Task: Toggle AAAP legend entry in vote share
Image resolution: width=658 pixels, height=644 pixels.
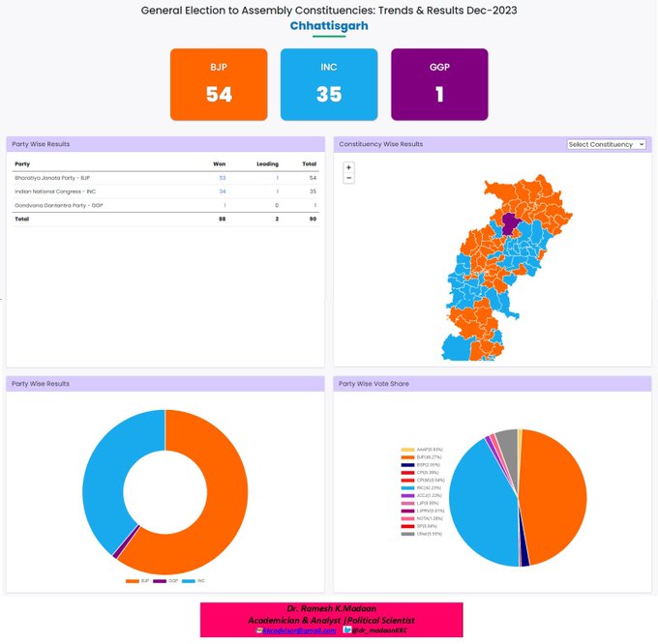Action: [414, 450]
